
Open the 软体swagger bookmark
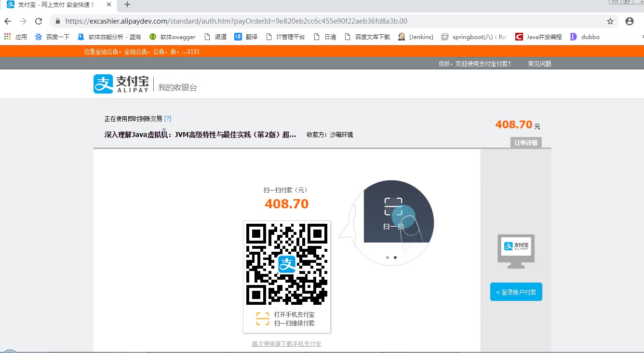[173, 37]
